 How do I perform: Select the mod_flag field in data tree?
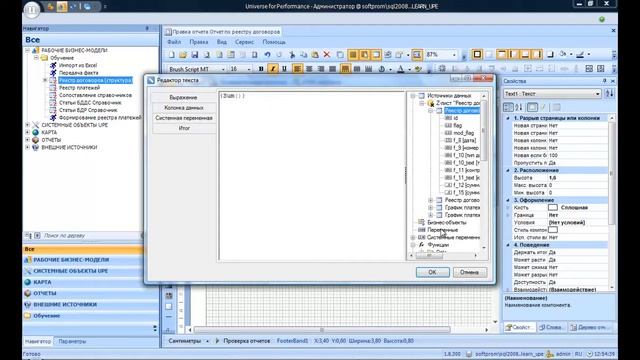[463, 133]
